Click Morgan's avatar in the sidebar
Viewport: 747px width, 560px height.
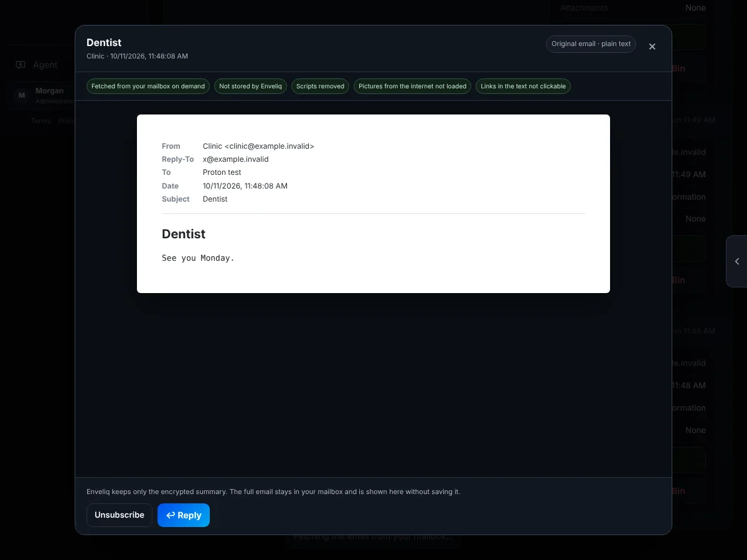22,95
